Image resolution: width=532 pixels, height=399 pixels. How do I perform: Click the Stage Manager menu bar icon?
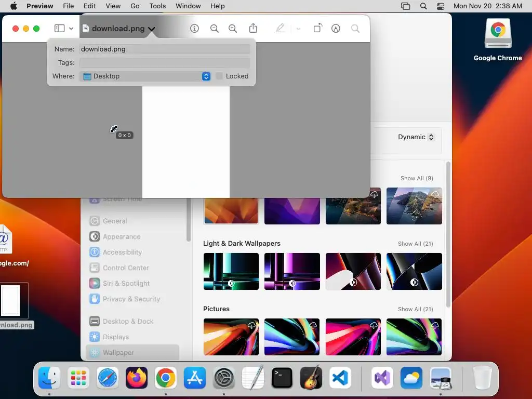click(405, 6)
